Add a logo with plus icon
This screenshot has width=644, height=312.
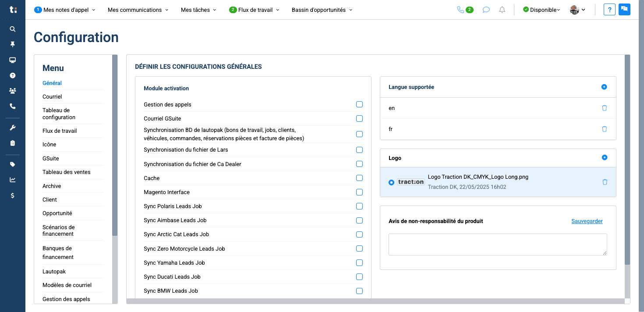[x=605, y=157]
